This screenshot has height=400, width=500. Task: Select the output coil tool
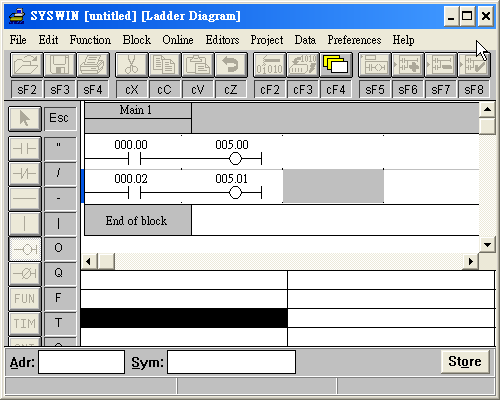(25, 249)
